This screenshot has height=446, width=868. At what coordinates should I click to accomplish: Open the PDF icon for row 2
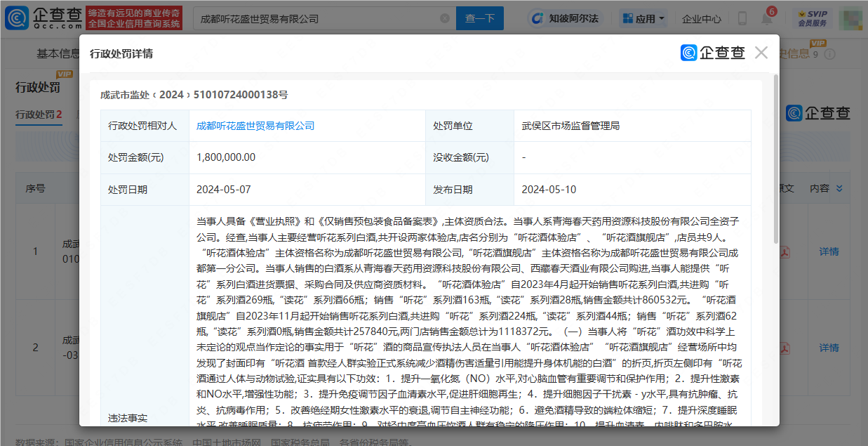(x=784, y=348)
